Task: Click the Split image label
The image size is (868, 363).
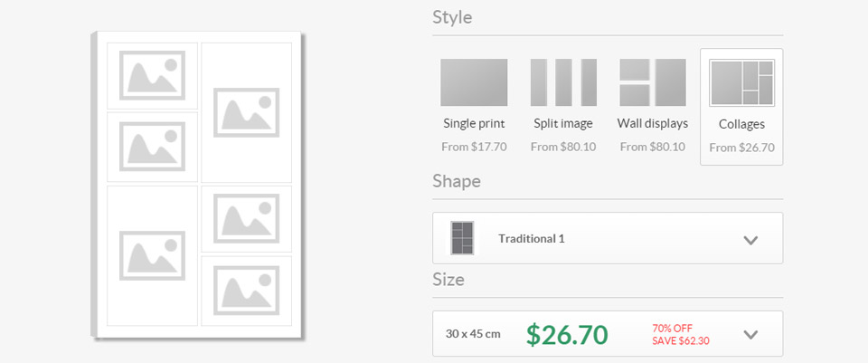Action: point(563,124)
